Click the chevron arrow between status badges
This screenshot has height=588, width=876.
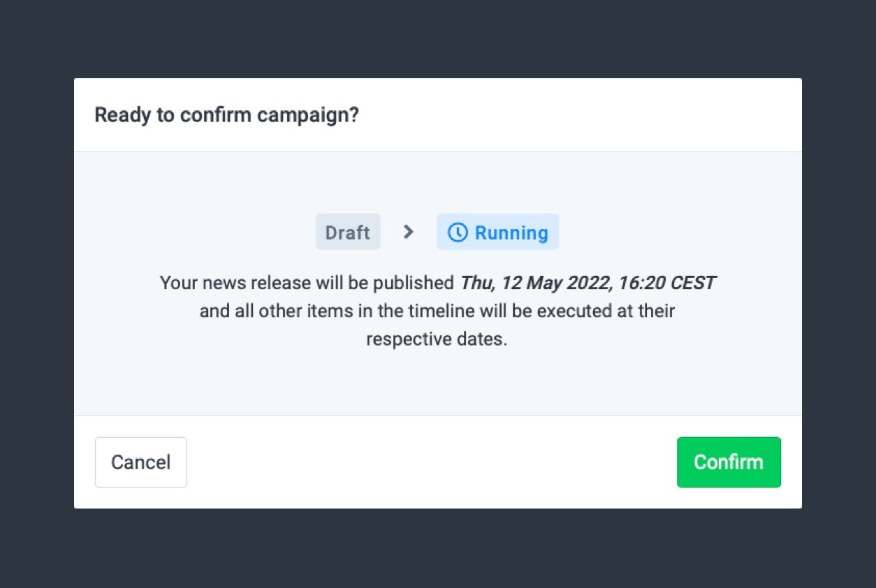click(409, 232)
